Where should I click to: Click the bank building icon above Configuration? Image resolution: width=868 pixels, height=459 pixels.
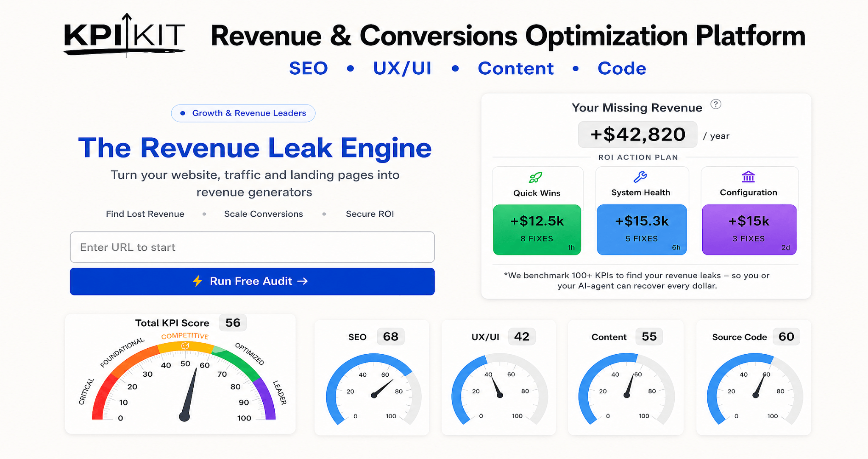click(x=748, y=177)
